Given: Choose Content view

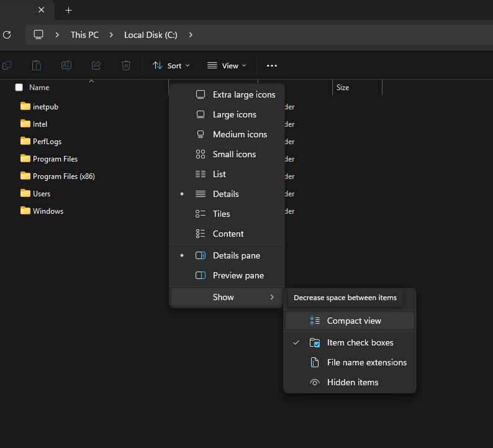Looking at the screenshot, I should click(227, 234).
